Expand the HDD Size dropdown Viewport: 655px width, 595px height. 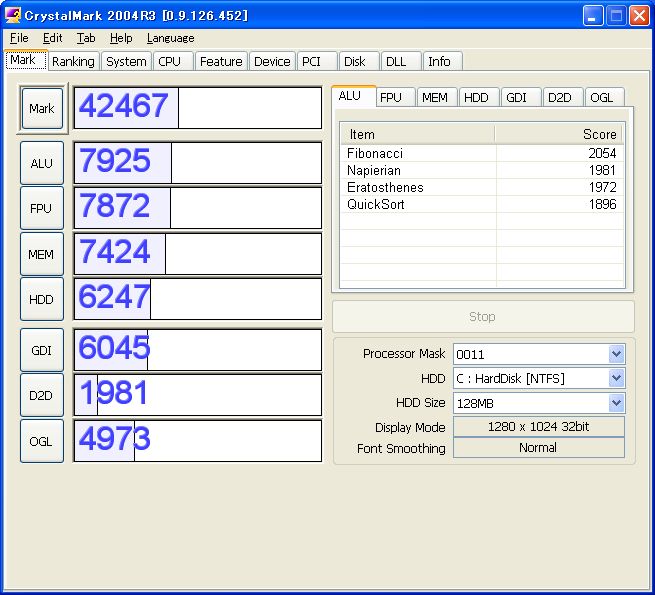(616, 403)
